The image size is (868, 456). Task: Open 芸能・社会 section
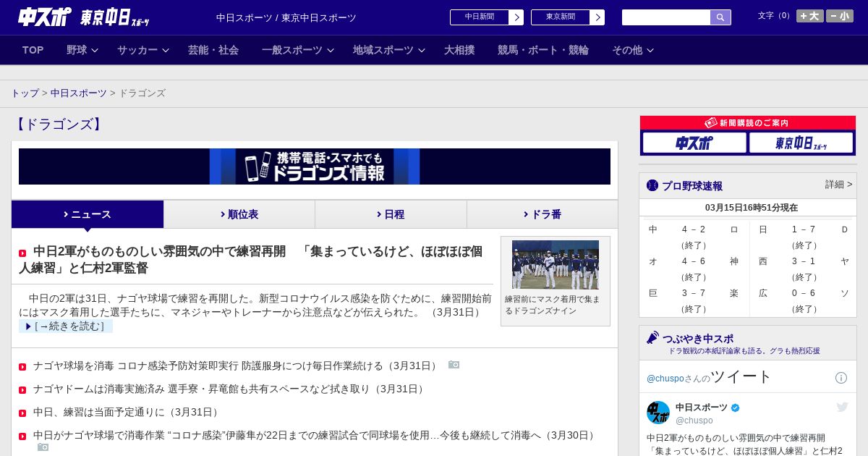pyautogui.click(x=213, y=50)
